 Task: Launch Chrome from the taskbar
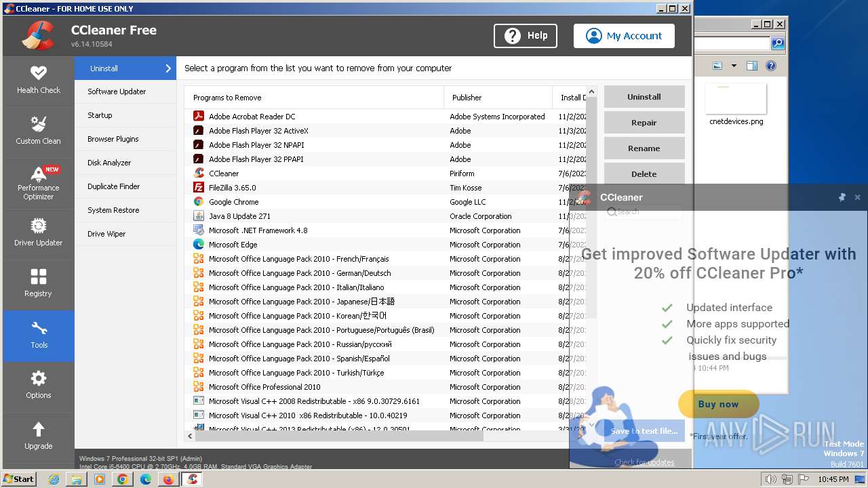coord(123,479)
